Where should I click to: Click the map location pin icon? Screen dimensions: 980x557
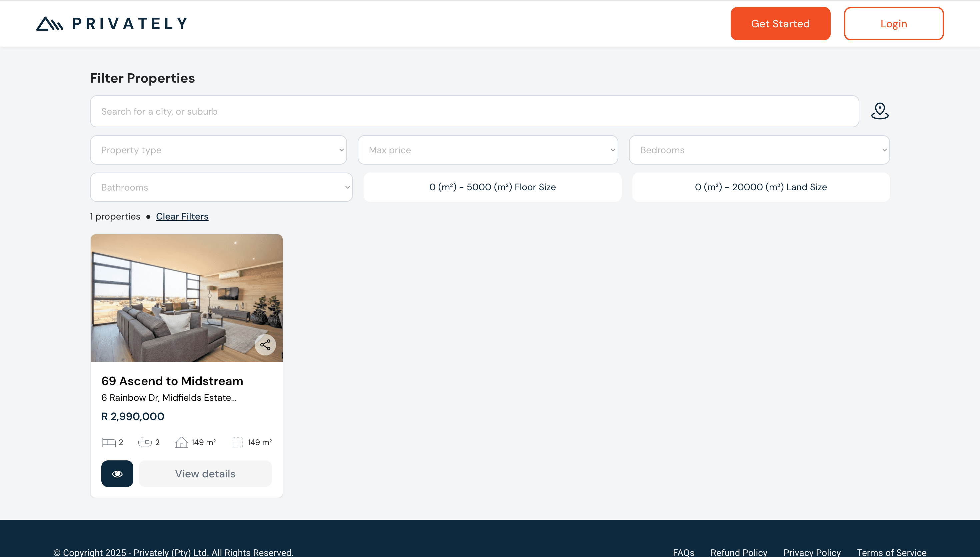(x=880, y=111)
